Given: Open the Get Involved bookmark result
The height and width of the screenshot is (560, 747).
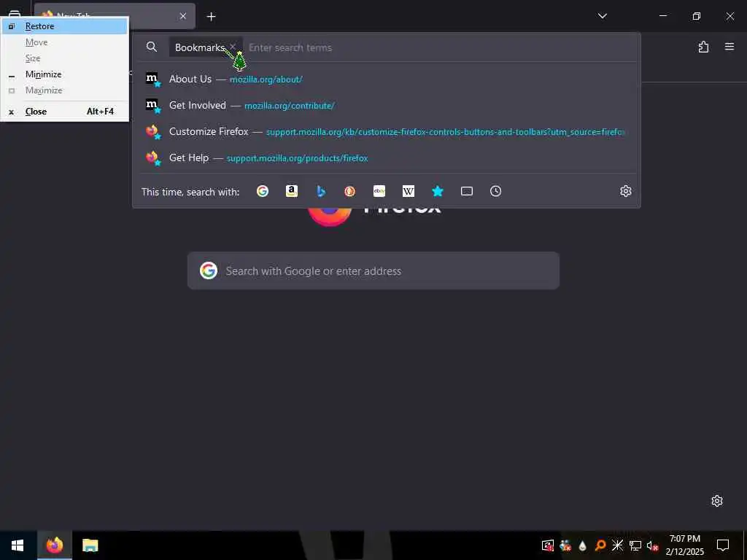Looking at the screenshot, I should (x=387, y=105).
